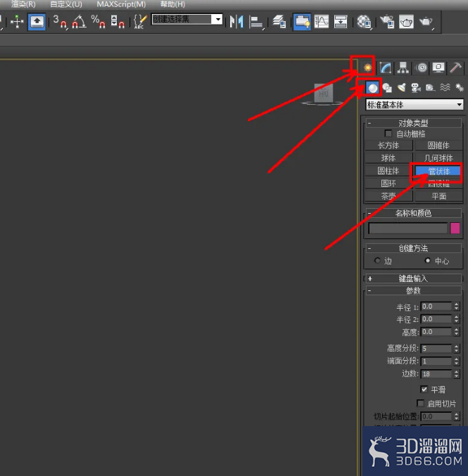Click the 几何球体 button
Viewport: 468px width, 476px height.
point(438,158)
